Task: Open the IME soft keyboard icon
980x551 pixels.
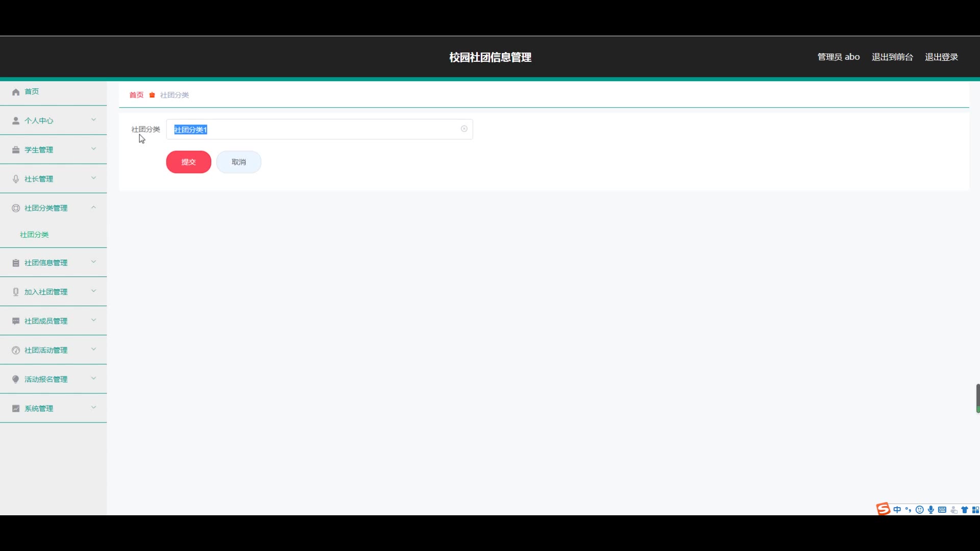Action: click(x=942, y=510)
